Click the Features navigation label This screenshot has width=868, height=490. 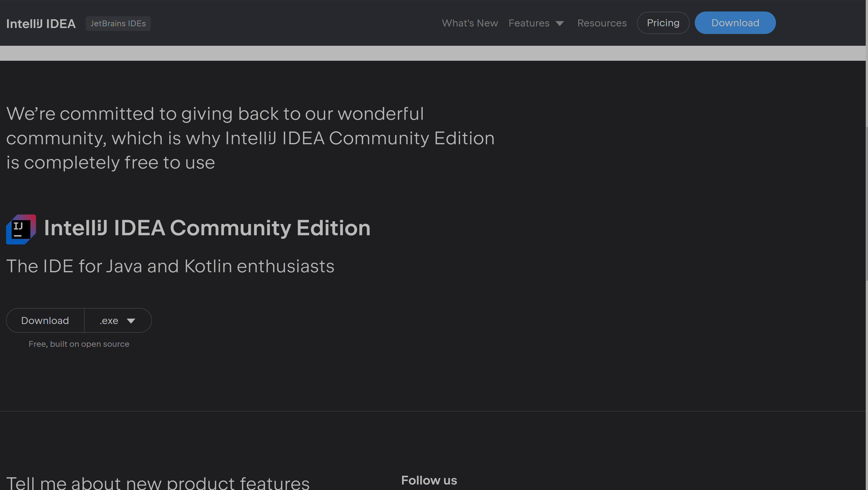click(x=529, y=23)
